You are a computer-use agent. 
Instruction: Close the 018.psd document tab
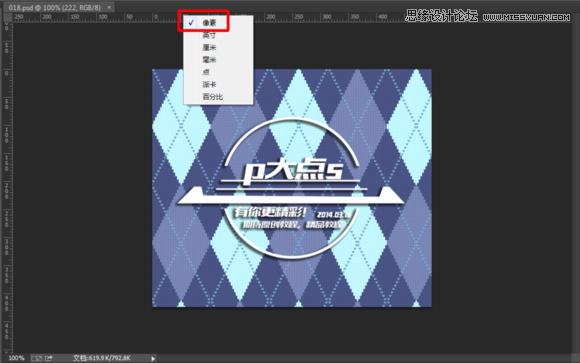tap(109, 7)
